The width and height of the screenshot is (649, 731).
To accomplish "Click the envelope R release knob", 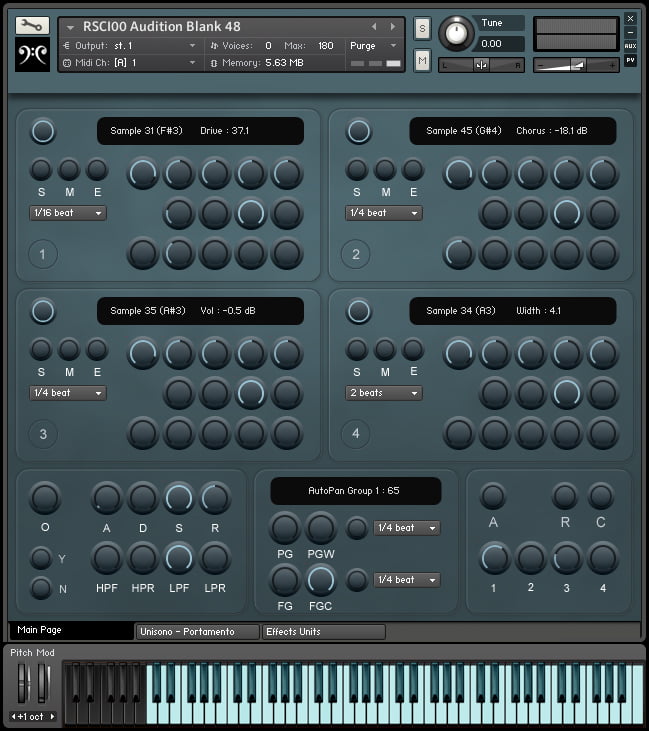I will 215,498.
